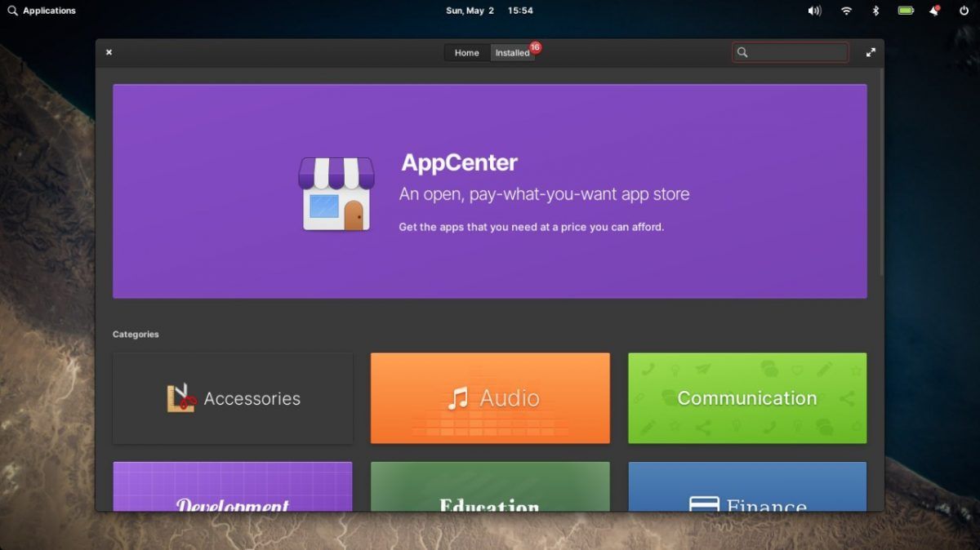The height and width of the screenshot is (550, 980).
Task: Open the Development category card
Action: [233, 486]
